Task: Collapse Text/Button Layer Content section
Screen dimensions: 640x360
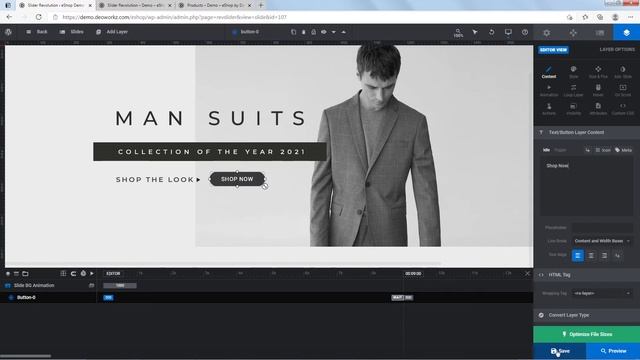Action: [587, 132]
